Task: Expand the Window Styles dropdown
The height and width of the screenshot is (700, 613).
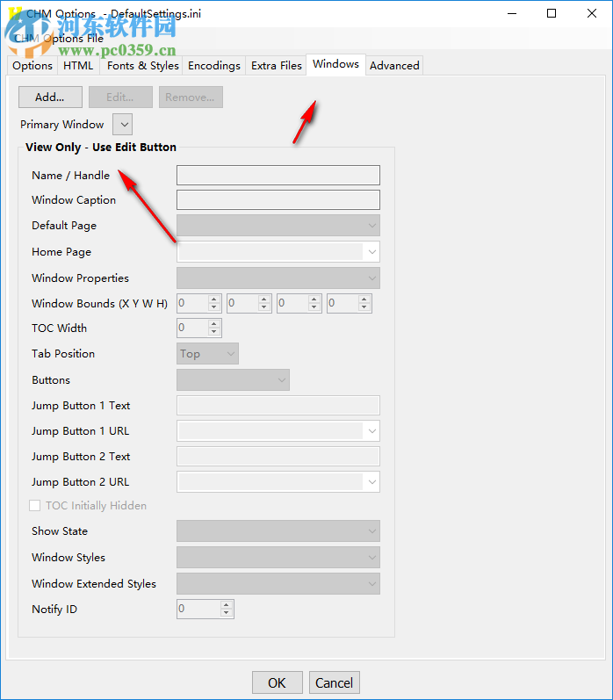Action: (x=278, y=557)
